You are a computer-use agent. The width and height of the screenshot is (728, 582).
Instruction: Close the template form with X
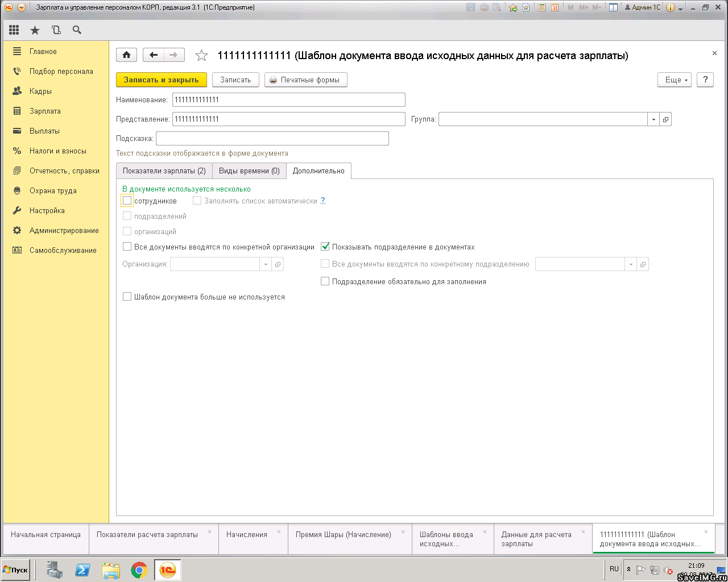point(714,53)
